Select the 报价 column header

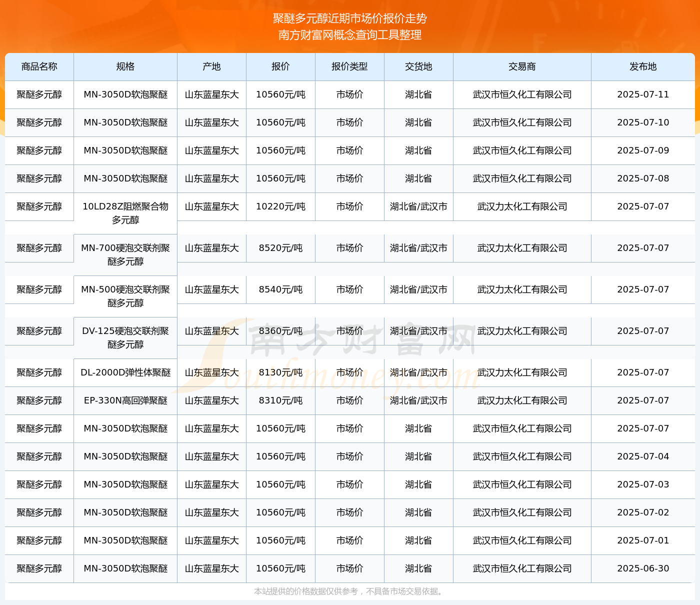coord(281,66)
